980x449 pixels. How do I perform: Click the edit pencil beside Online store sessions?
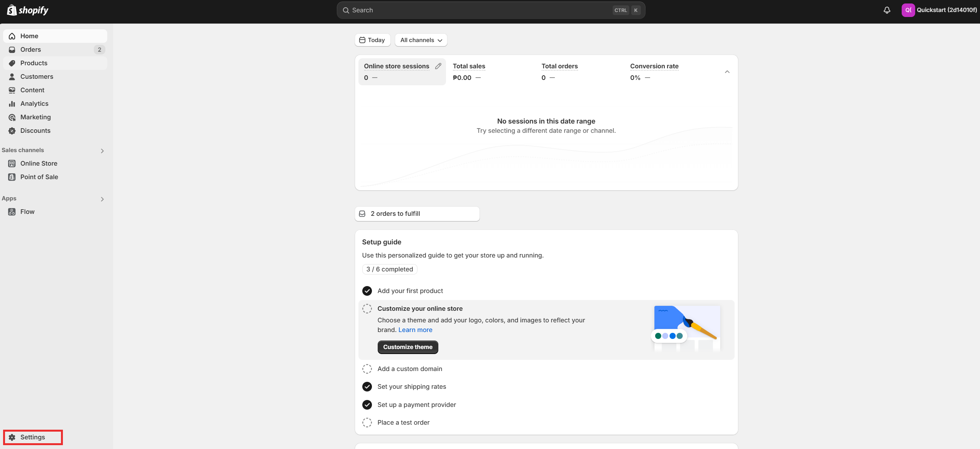click(x=438, y=66)
